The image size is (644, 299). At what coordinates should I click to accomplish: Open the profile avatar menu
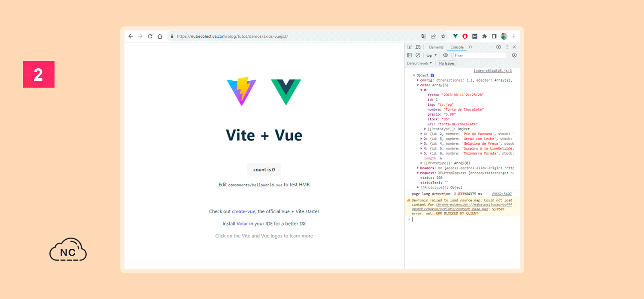pyautogui.click(x=504, y=37)
